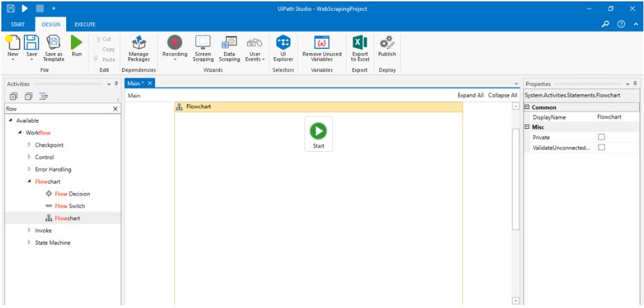
Task: Collapse the Flowchart category node
Action: click(x=29, y=181)
